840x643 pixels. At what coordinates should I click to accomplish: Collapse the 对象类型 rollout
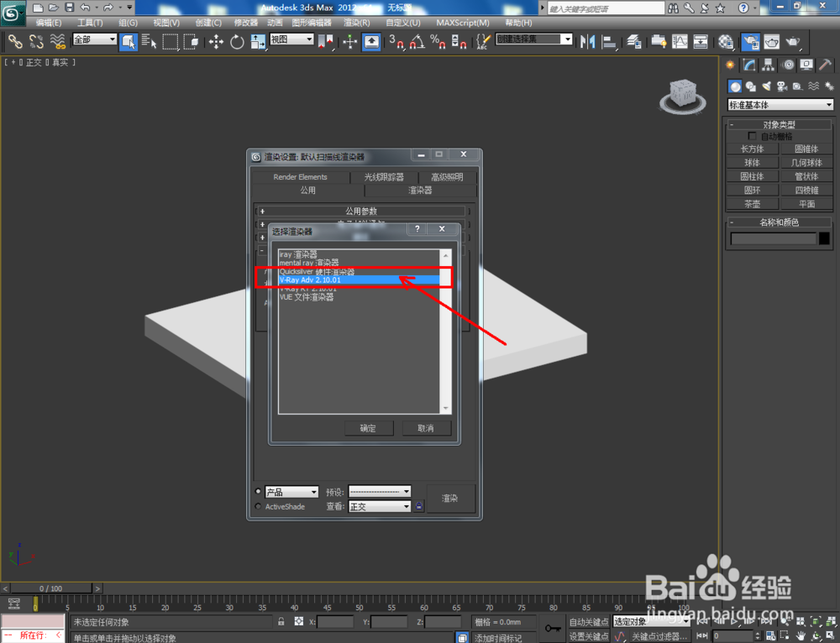pos(779,124)
